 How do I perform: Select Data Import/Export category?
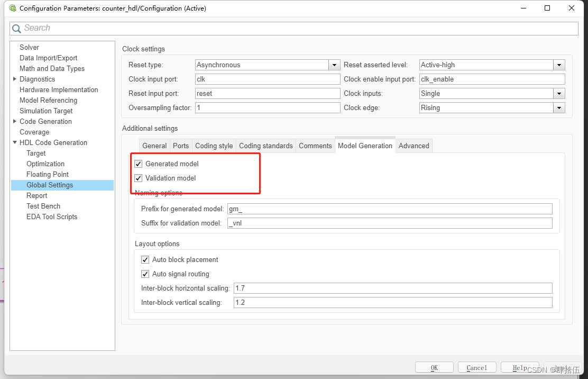[48, 58]
